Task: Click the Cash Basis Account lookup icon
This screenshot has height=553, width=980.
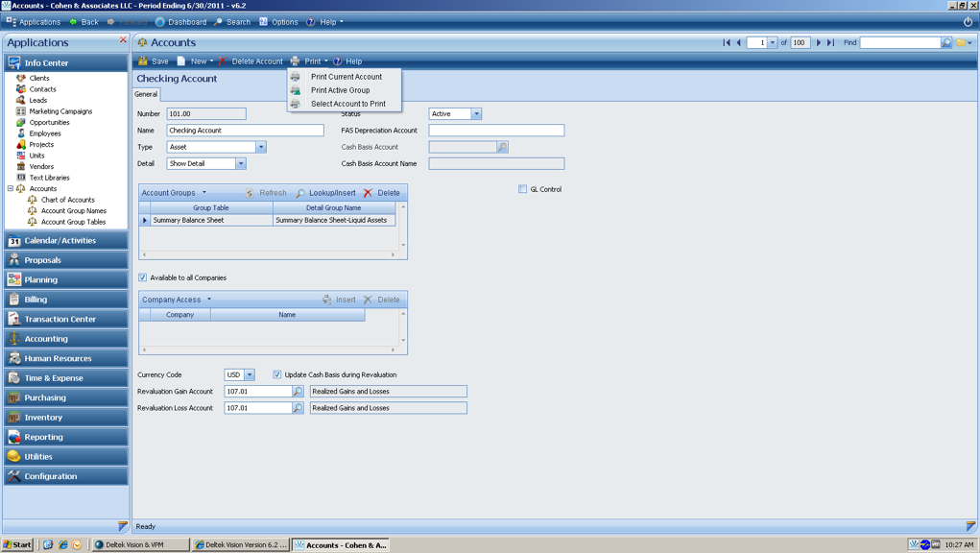Action: click(502, 147)
